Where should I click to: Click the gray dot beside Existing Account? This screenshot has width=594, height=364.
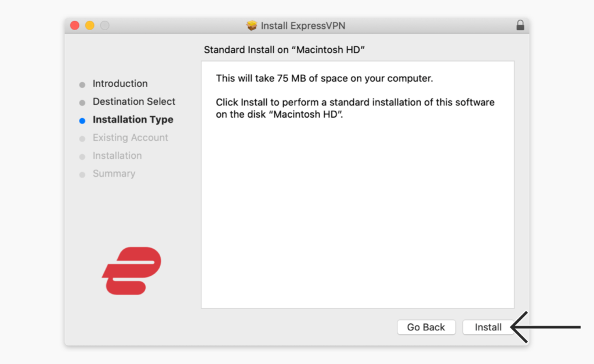click(82, 138)
